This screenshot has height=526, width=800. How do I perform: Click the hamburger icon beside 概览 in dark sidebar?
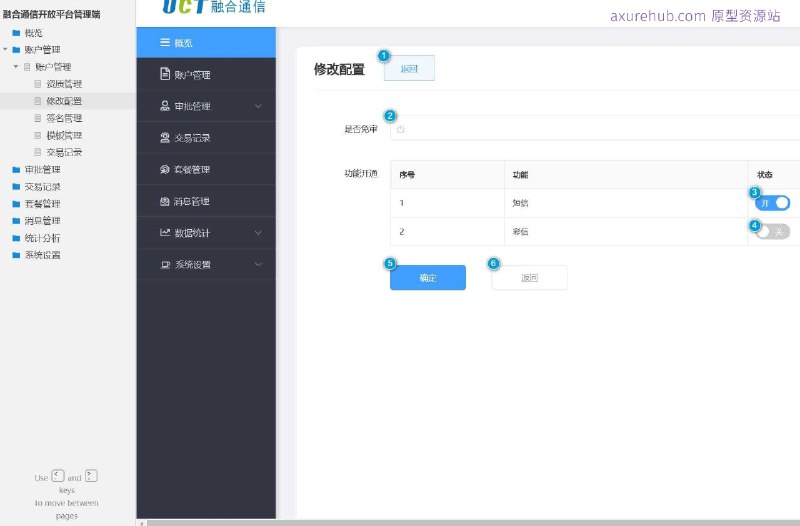tap(165, 42)
